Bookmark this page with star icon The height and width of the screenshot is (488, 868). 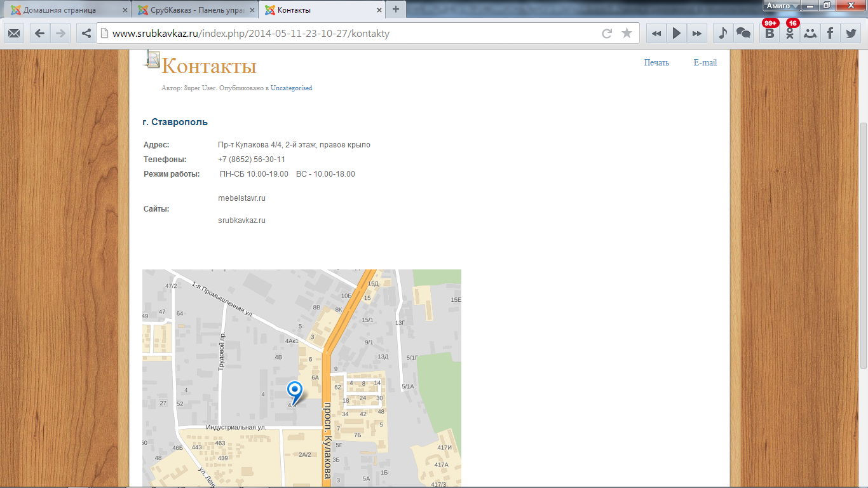627,34
